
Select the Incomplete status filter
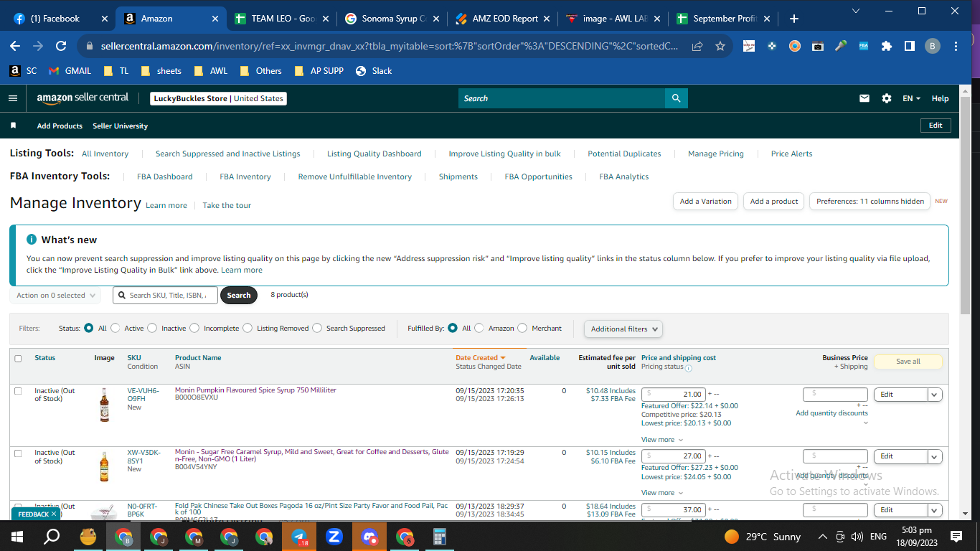[x=194, y=328]
